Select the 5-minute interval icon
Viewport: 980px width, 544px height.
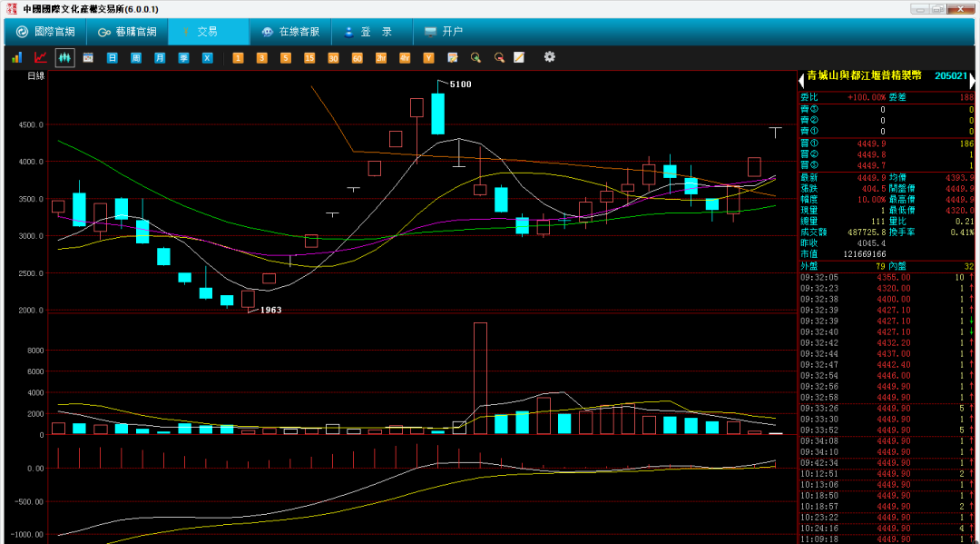[285, 57]
